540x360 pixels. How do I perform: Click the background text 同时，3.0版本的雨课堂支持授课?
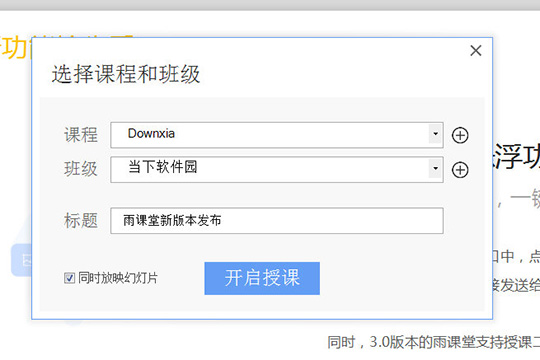(x=433, y=342)
